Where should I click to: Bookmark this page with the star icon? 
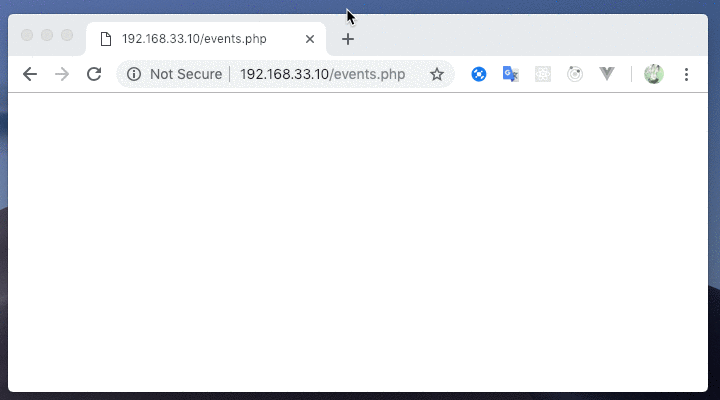pos(437,74)
